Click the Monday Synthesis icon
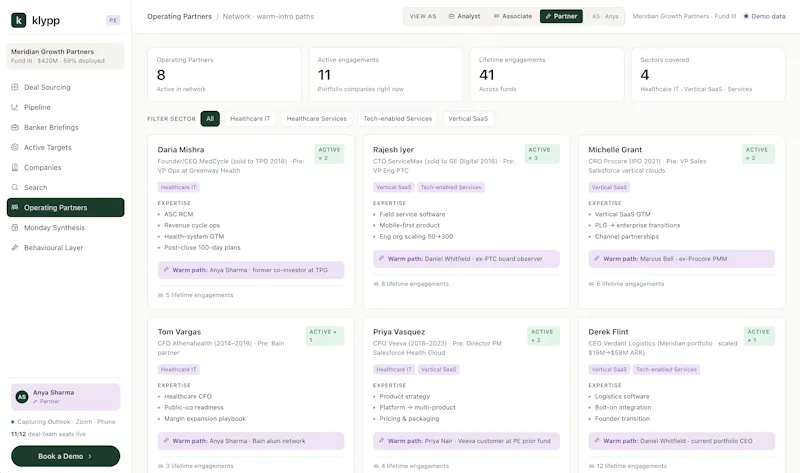Viewport: 800px width, 473px height. [15, 228]
